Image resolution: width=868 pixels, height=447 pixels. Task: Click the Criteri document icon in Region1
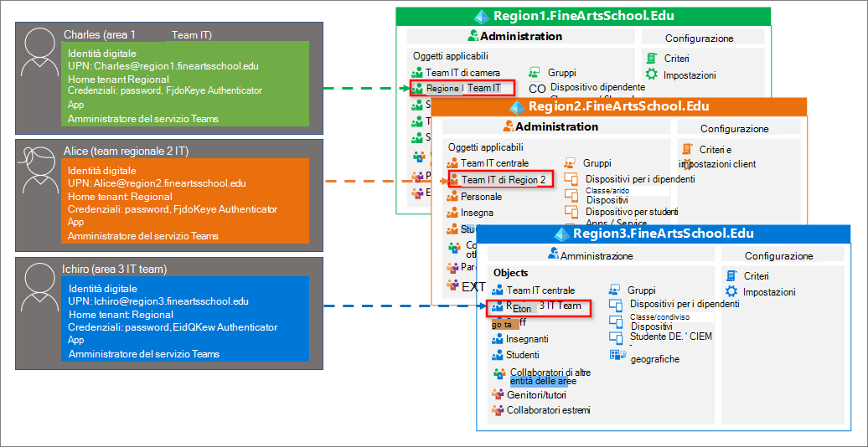(x=652, y=58)
